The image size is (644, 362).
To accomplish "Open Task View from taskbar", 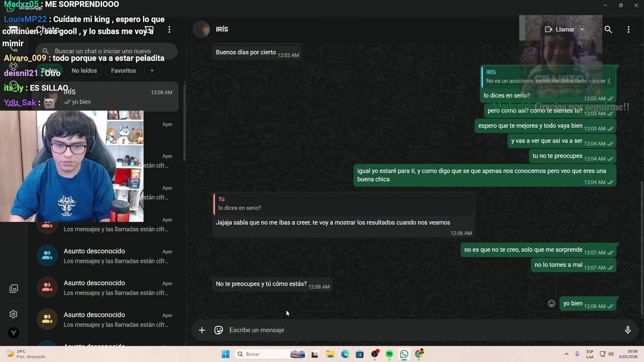I will tap(315, 354).
